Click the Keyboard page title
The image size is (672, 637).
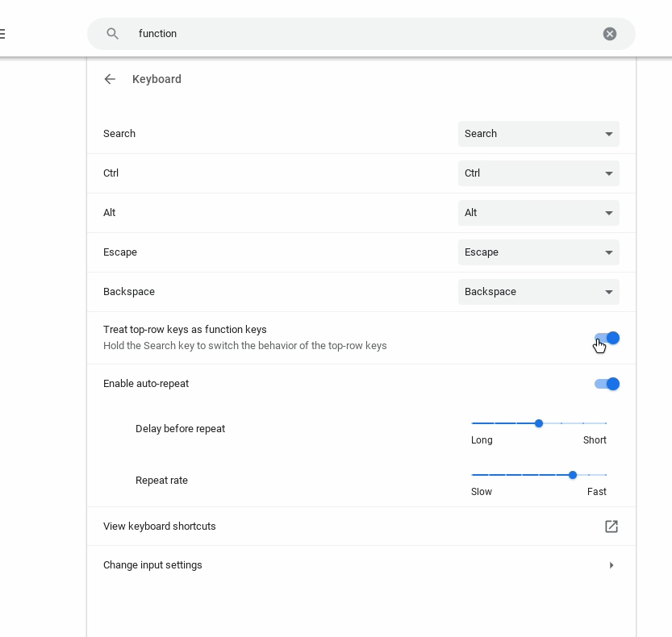(157, 79)
